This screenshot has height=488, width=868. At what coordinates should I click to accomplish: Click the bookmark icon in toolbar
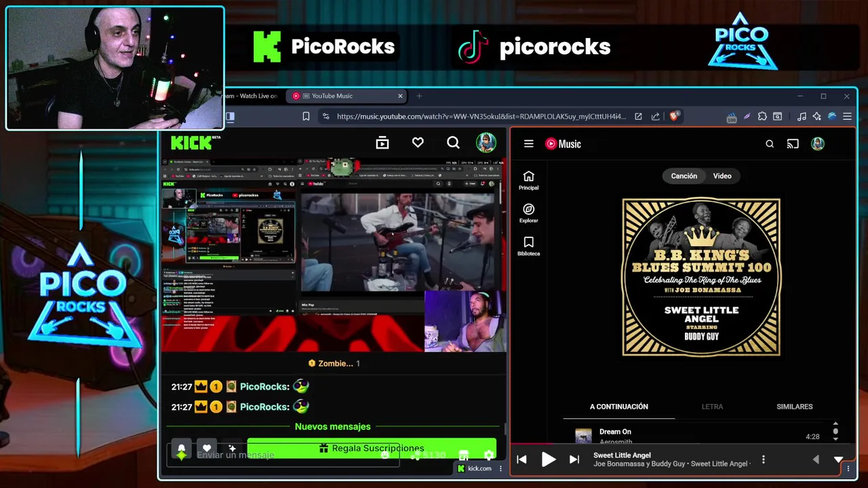(x=306, y=117)
